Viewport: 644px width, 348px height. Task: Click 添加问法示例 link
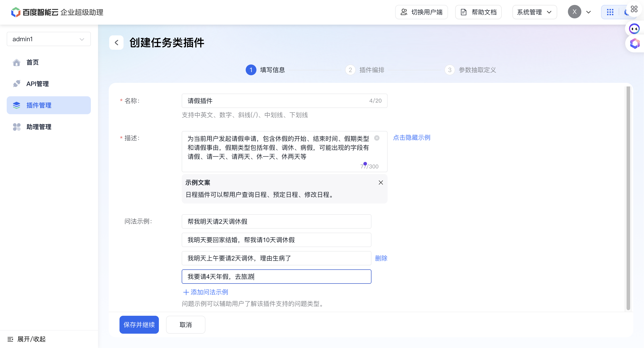(205, 292)
